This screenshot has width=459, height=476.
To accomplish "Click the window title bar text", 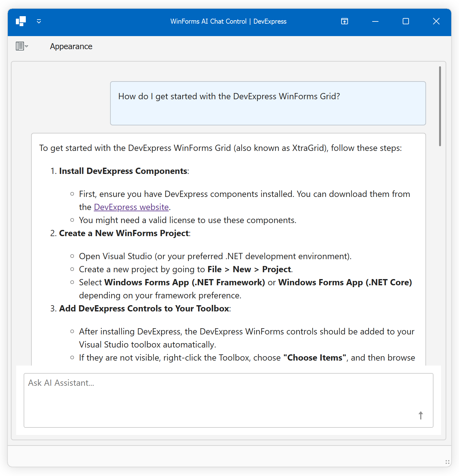I will (228, 21).
